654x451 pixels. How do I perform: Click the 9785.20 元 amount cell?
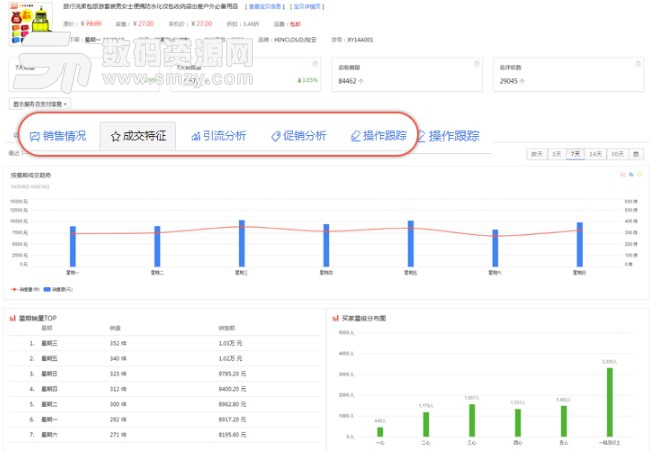pos(232,374)
